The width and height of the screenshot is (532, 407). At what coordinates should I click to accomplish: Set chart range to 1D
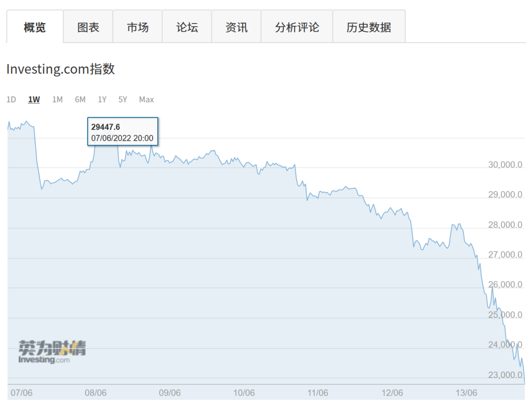click(11, 100)
